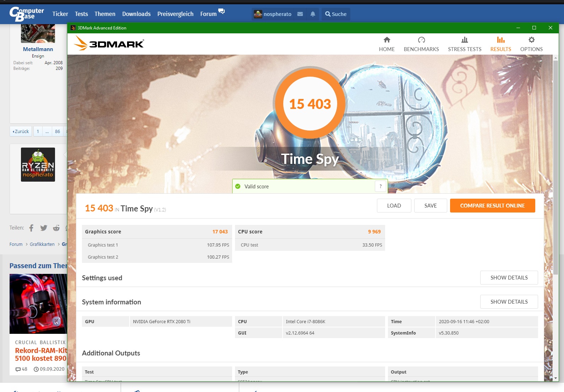Click the Zurück pagination button
Image resolution: width=564 pixels, height=392 pixels.
coord(21,131)
